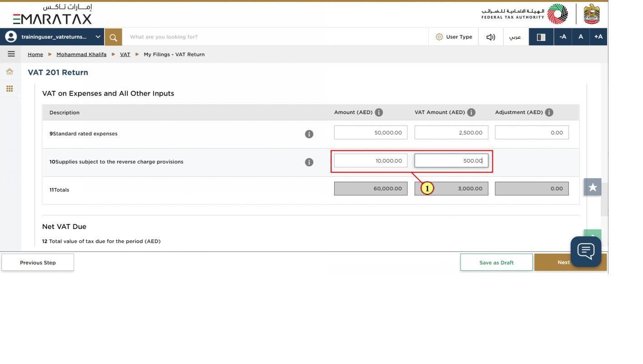Screen dimensions: 643x364
Task: Click the speaker audio icon
Action: pos(491,37)
